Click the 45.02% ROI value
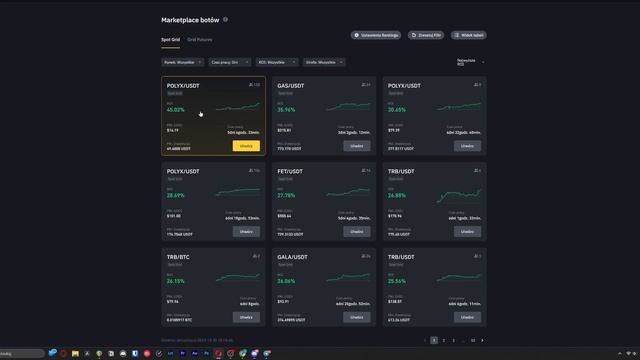The image size is (640, 360). (x=176, y=110)
